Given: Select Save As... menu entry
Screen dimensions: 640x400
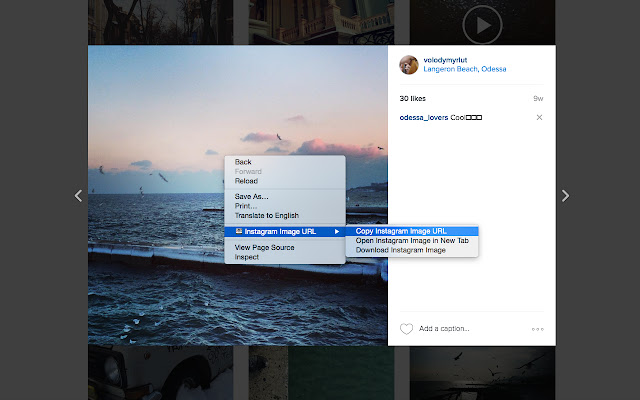Looking at the screenshot, I should click(x=251, y=197).
